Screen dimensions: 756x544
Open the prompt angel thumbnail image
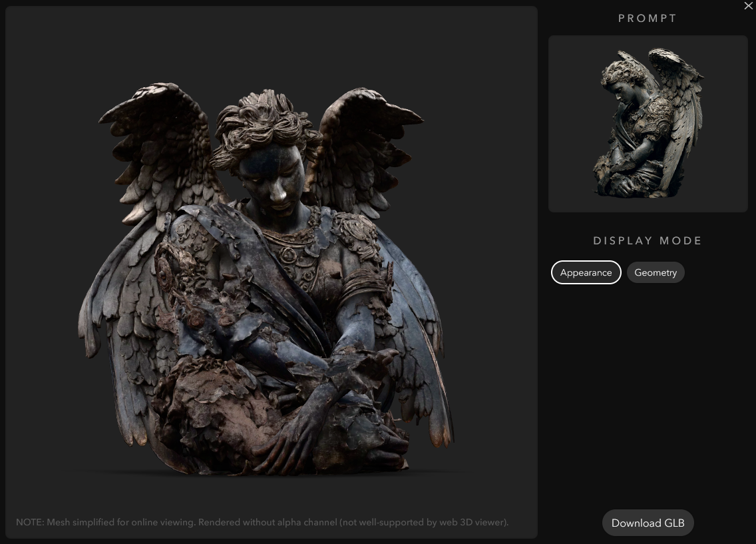[x=648, y=124]
